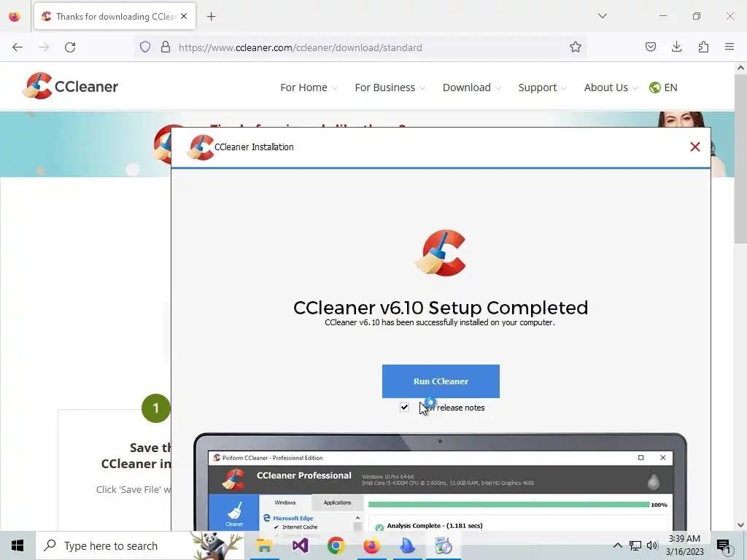Viewport: 747px width, 560px height.
Task: Click the padlock site info icon
Action: (x=166, y=47)
